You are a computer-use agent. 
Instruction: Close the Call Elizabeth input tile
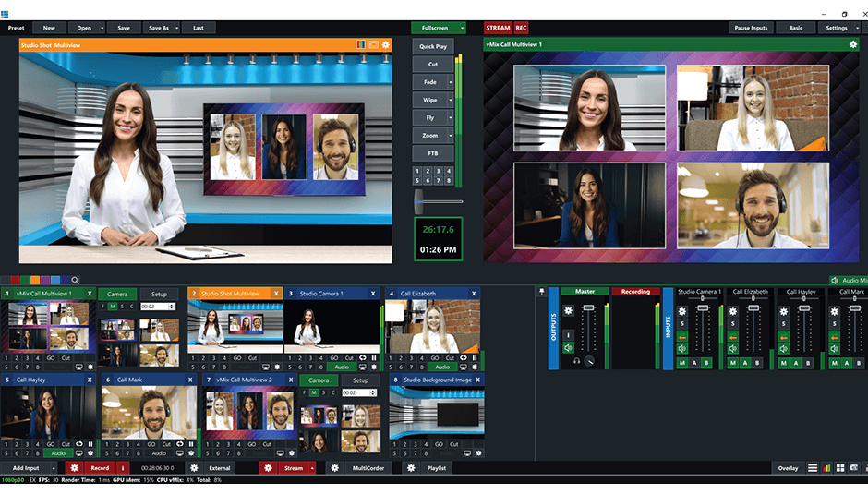tap(473, 294)
